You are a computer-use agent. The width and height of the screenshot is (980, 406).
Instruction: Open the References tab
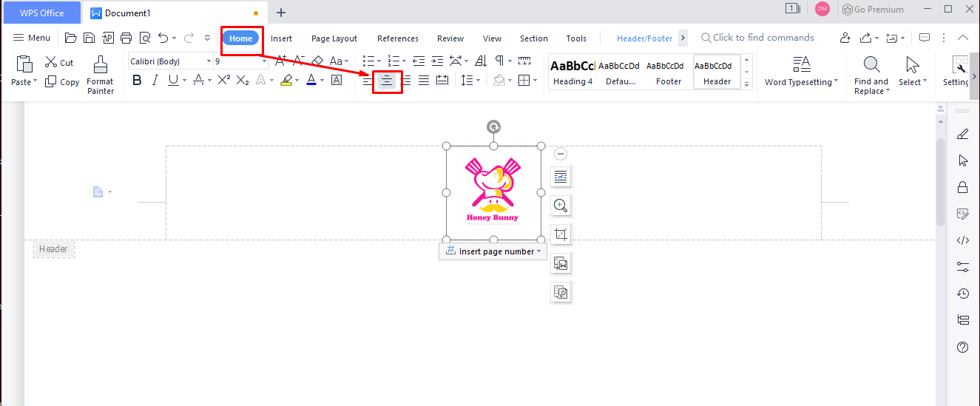(398, 38)
